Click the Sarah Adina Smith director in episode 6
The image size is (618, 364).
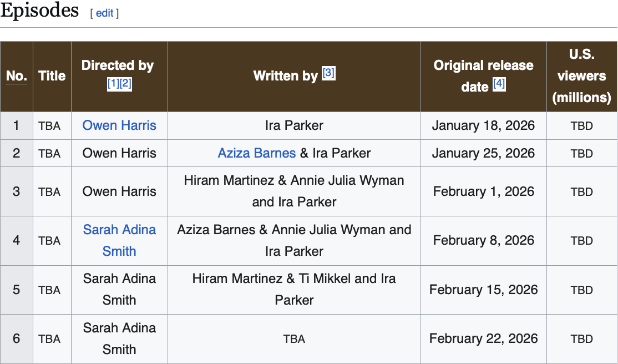click(x=119, y=338)
